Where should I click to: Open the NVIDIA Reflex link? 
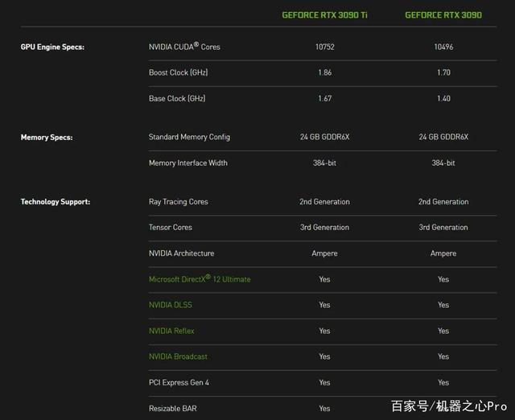(x=171, y=331)
